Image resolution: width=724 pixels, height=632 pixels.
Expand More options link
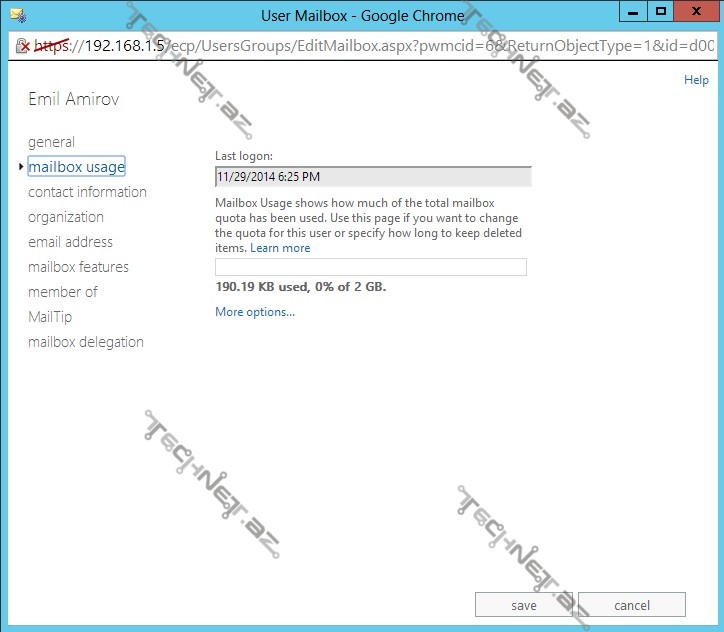point(255,312)
